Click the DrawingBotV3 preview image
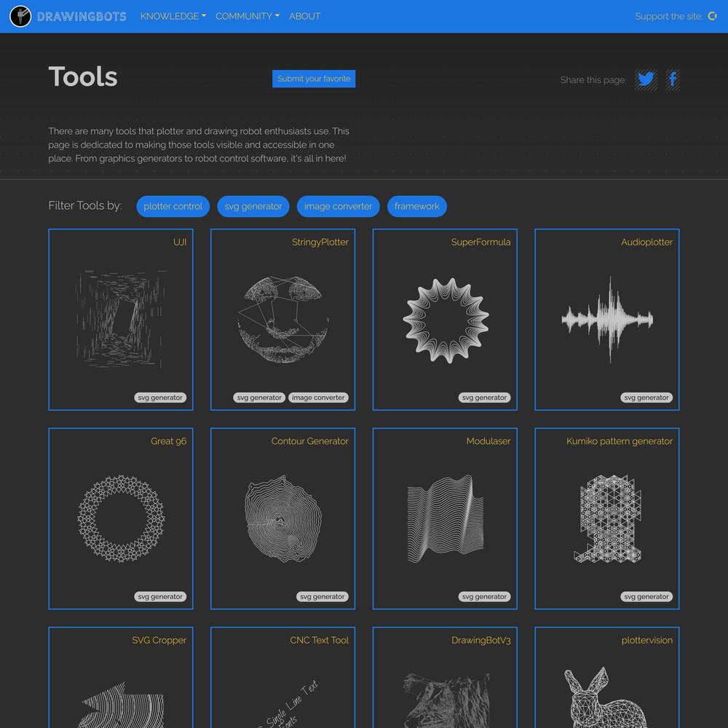 [x=446, y=700]
